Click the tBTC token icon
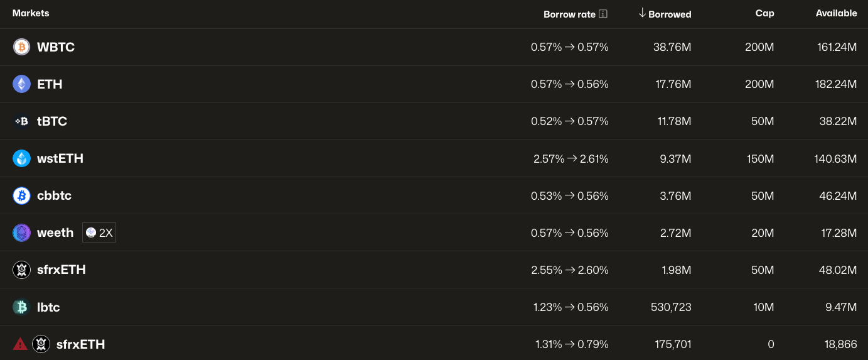 pyautogui.click(x=21, y=121)
